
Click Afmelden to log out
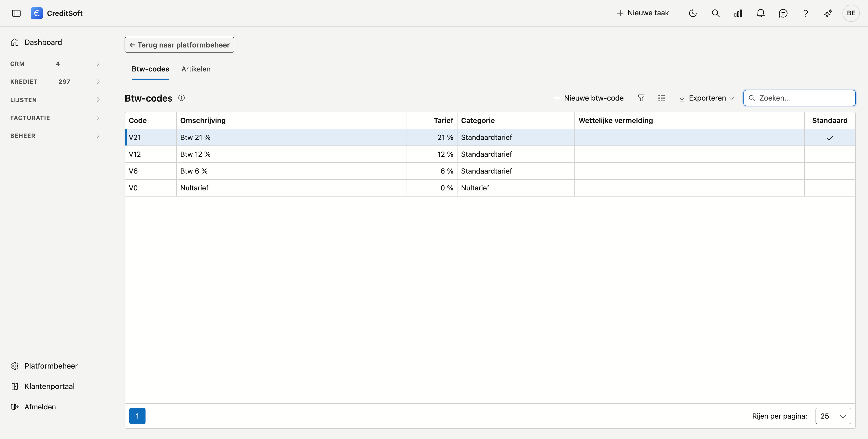pos(33,407)
